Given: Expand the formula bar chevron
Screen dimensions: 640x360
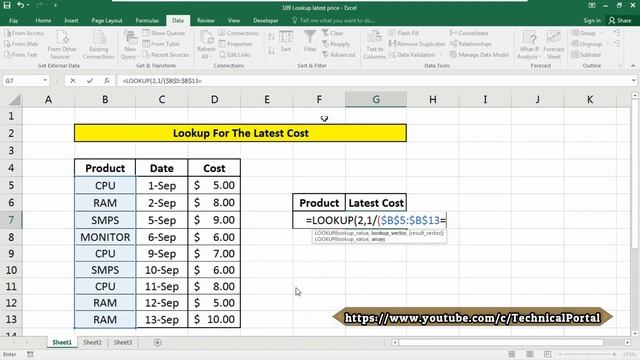Looking at the screenshot, I should click(633, 80).
